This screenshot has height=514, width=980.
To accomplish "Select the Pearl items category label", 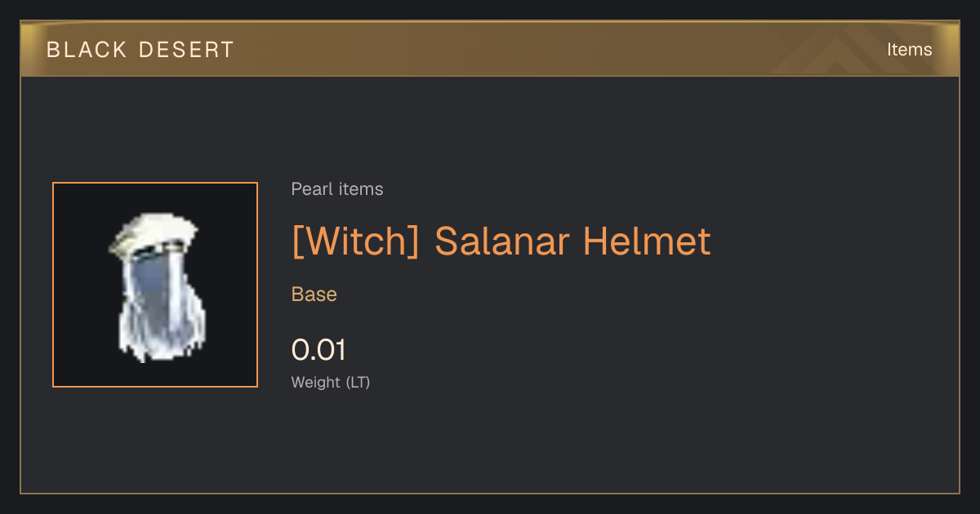I will [x=337, y=189].
